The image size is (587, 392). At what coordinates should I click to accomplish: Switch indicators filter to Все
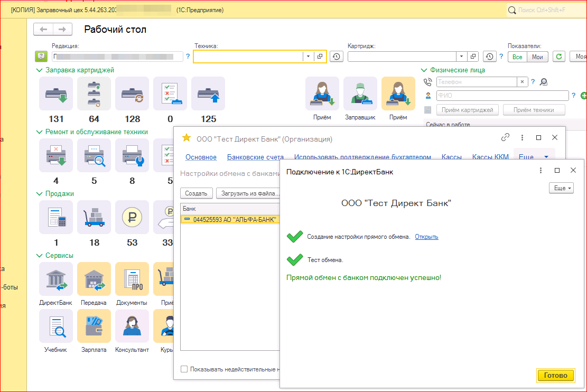pyautogui.click(x=517, y=57)
